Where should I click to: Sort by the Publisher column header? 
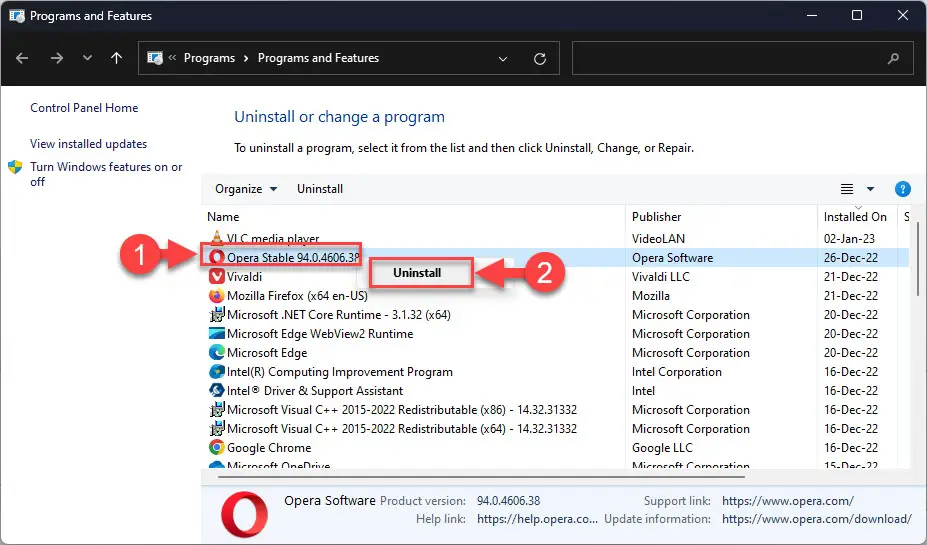click(656, 217)
